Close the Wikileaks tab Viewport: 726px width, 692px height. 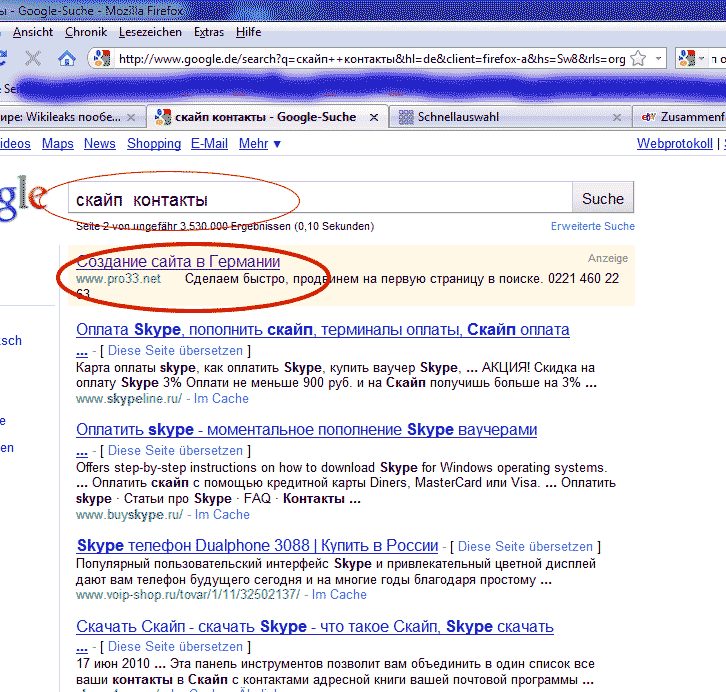coord(131,118)
